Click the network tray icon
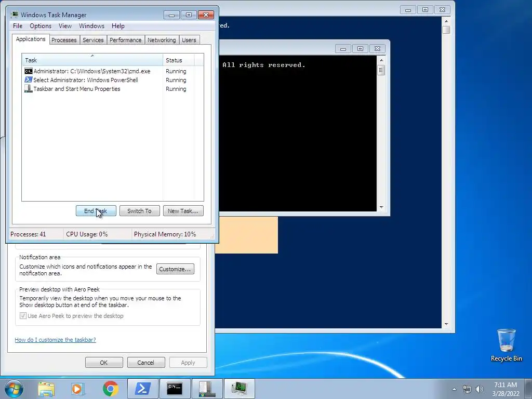Image resolution: width=532 pixels, height=399 pixels. (467, 389)
